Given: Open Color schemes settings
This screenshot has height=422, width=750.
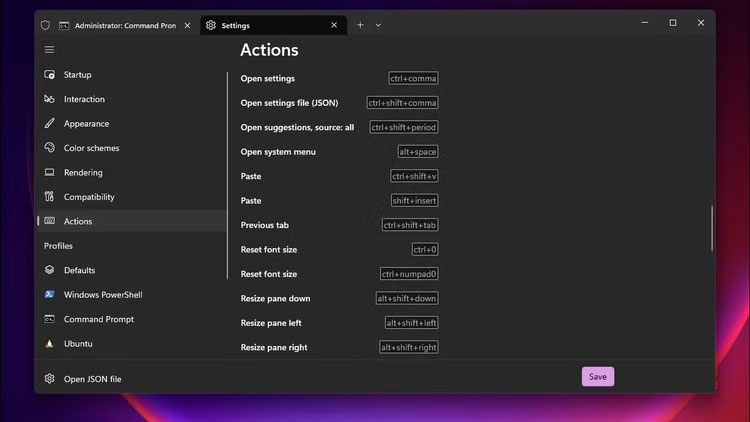Looking at the screenshot, I should pyautogui.click(x=132, y=148).
